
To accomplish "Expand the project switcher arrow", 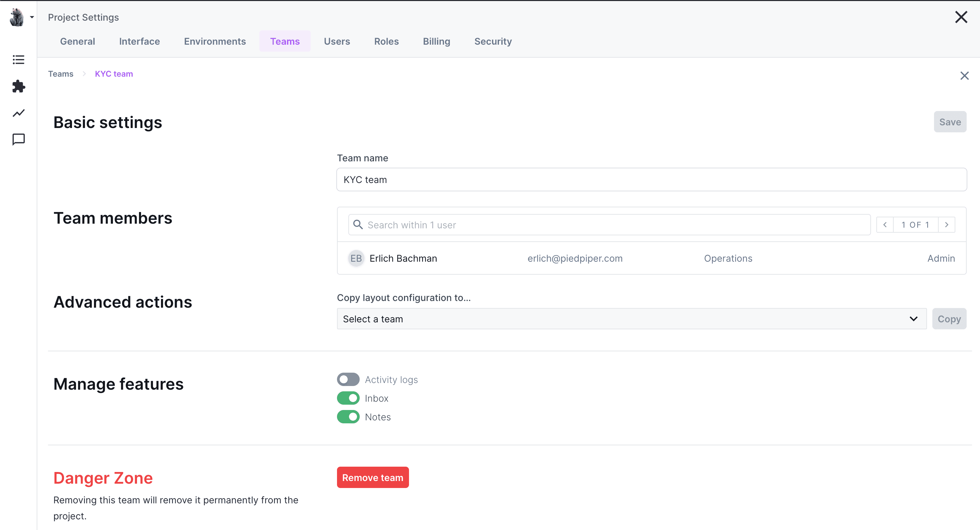I will click(32, 17).
